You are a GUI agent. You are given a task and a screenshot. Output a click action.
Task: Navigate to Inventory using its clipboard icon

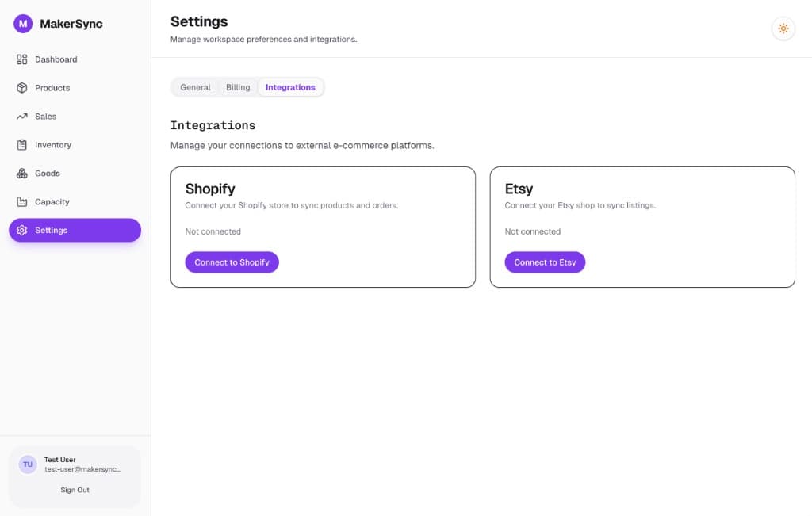[22, 145]
